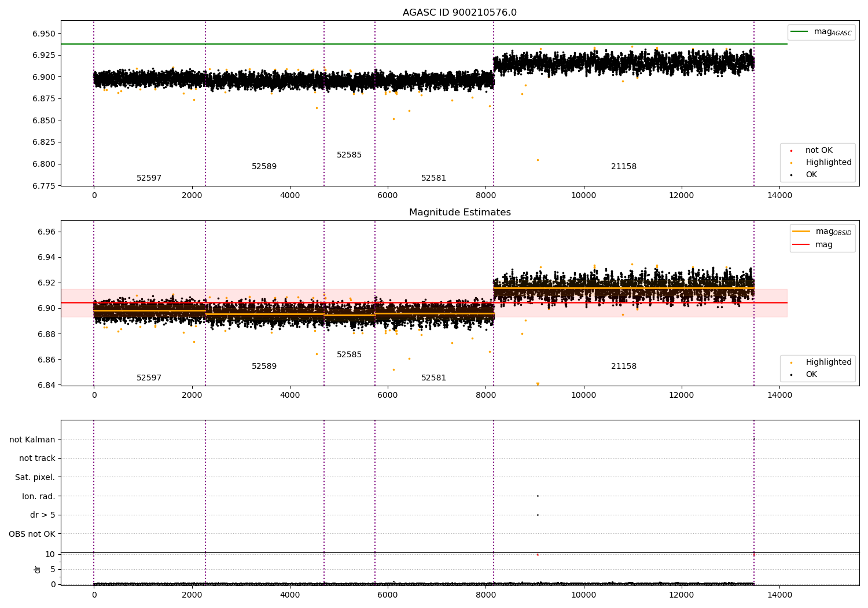
Task: Click the obsid label 52581 in the top plot
Action: [x=433, y=178]
